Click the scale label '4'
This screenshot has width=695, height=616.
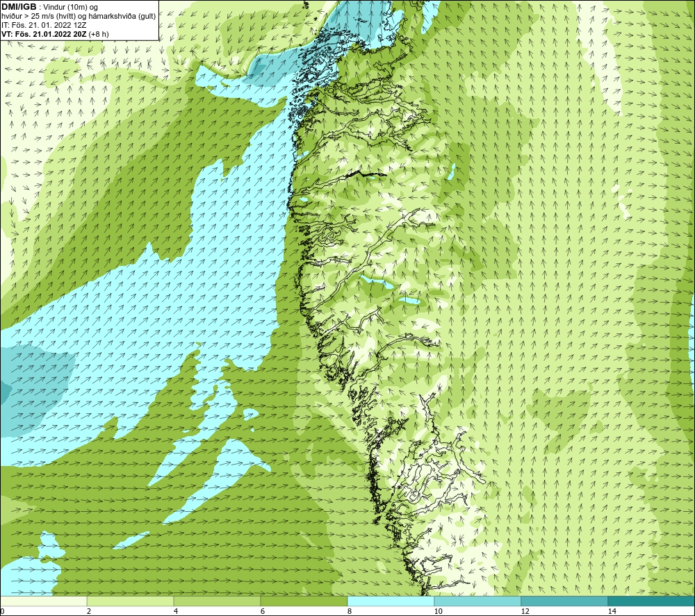coord(176,611)
